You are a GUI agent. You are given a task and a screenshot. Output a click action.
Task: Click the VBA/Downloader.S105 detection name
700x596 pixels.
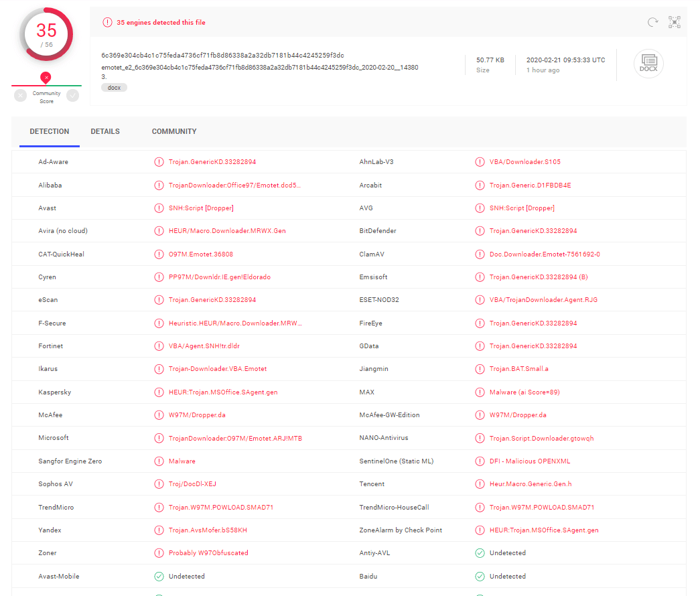[x=525, y=162]
